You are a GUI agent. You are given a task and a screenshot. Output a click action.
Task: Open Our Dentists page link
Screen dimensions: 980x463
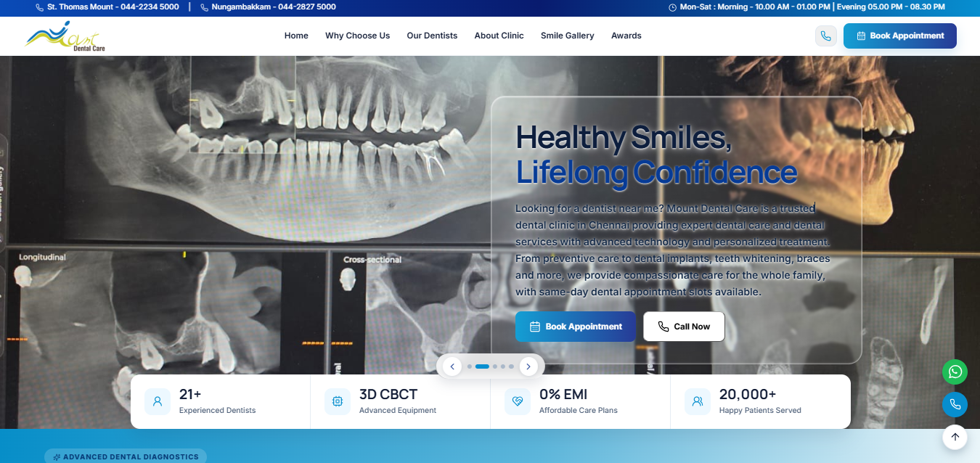(x=432, y=36)
